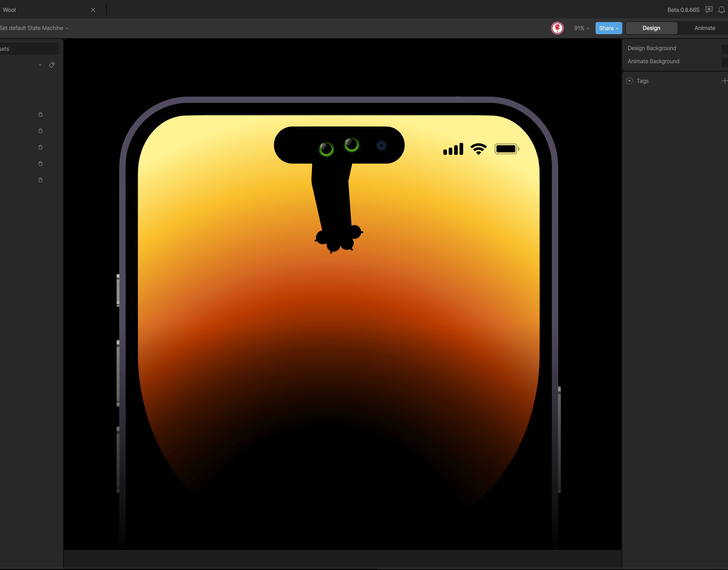Close the Wool tab
This screenshot has width=728, height=570.
coord(93,10)
